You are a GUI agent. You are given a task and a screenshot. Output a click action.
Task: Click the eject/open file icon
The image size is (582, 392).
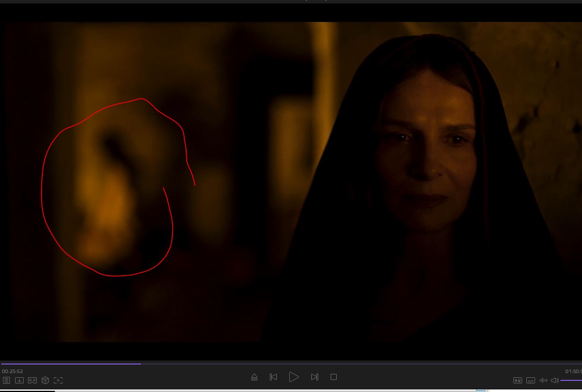point(254,377)
